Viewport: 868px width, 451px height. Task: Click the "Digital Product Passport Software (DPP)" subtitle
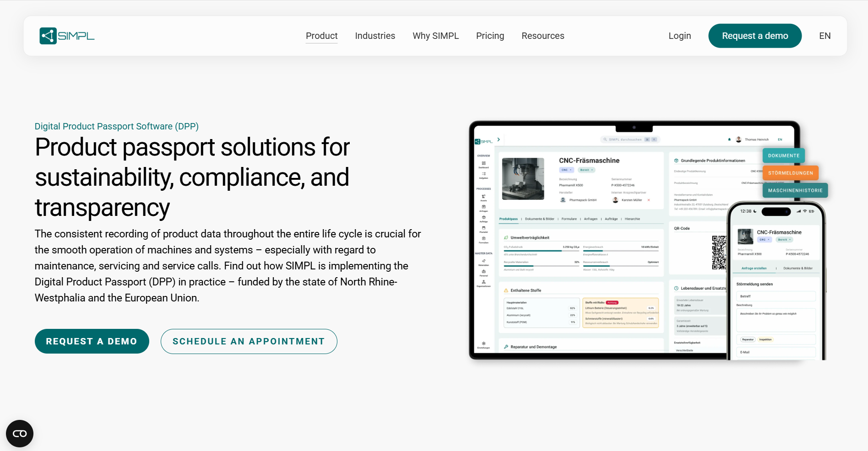(117, 126)
